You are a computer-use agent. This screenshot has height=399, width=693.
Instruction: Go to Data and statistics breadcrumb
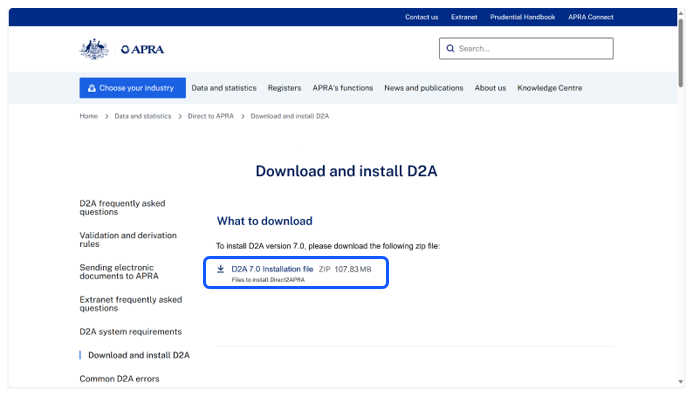pyautogui.click(x=143, y=116)
